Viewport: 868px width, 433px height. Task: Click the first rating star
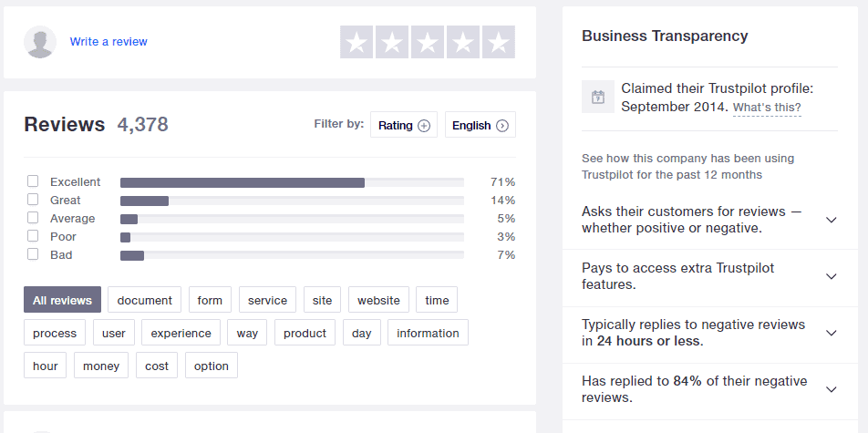coord(356,42)
